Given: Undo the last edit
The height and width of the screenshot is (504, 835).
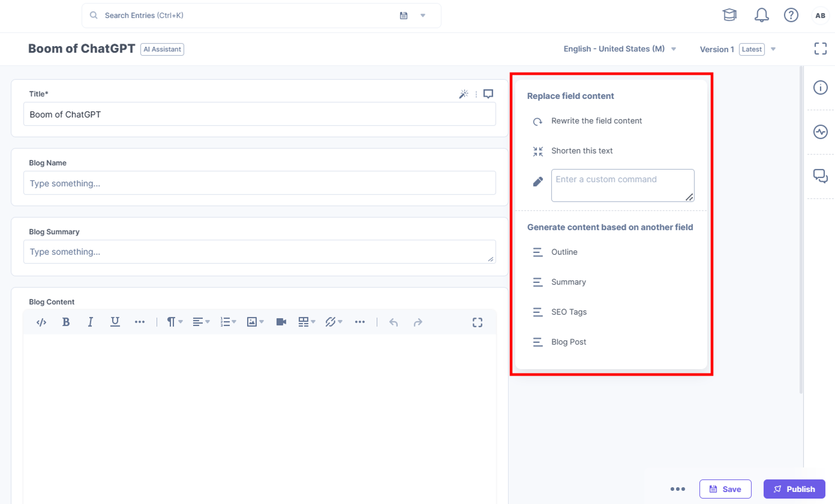Looking at the screenshot, I should coord(393,322).
